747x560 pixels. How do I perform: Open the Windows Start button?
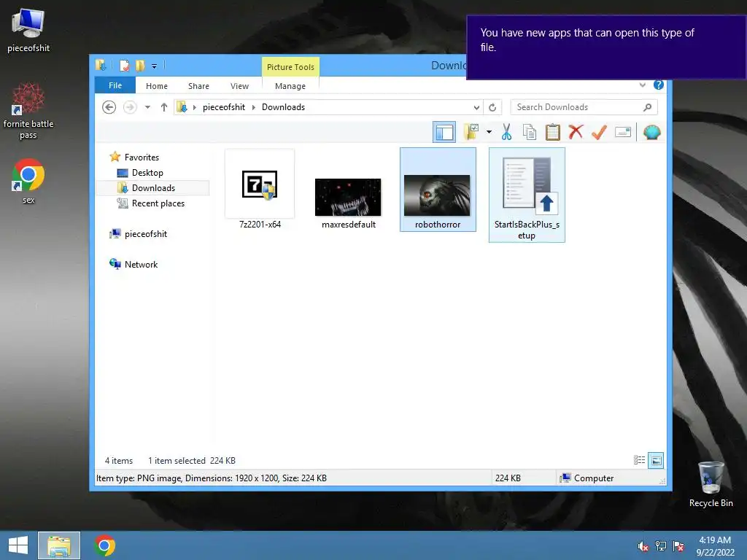pos(18,545)
